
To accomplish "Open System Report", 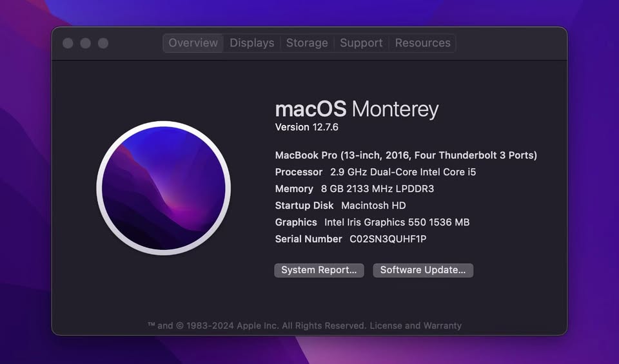I will coord(319,270).
